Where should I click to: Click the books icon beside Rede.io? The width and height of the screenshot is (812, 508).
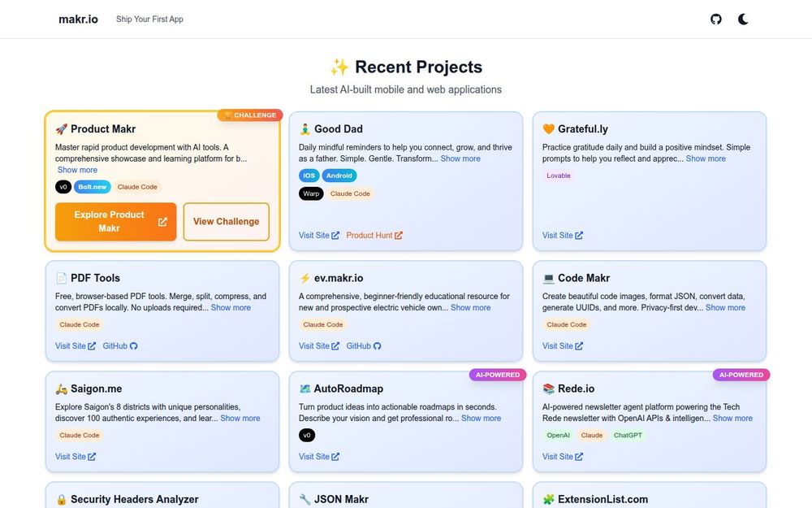pos(548,389)
